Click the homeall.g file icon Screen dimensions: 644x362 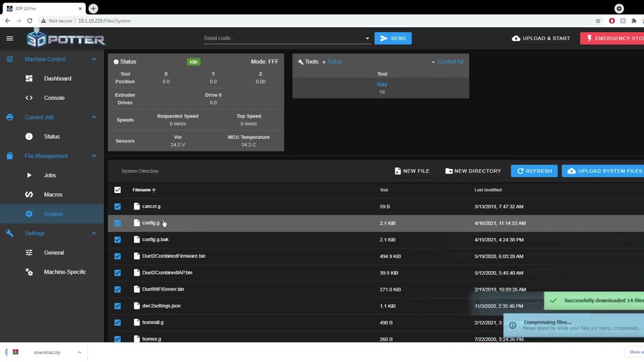point(137,322)
